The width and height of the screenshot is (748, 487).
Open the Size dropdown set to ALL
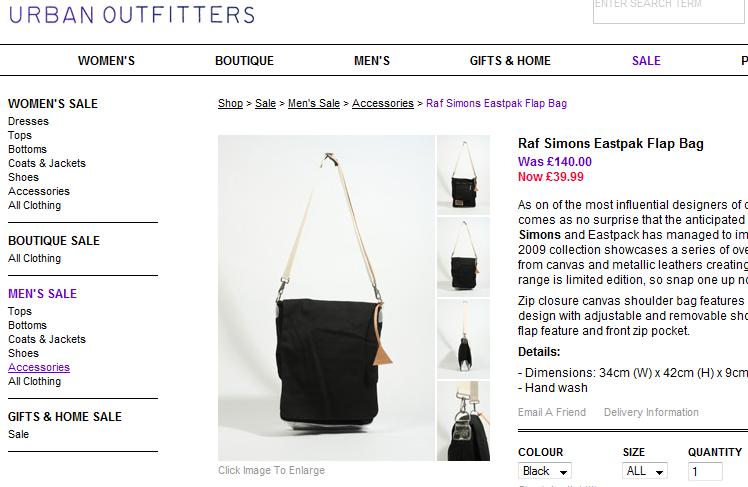[x=645, y=471]
